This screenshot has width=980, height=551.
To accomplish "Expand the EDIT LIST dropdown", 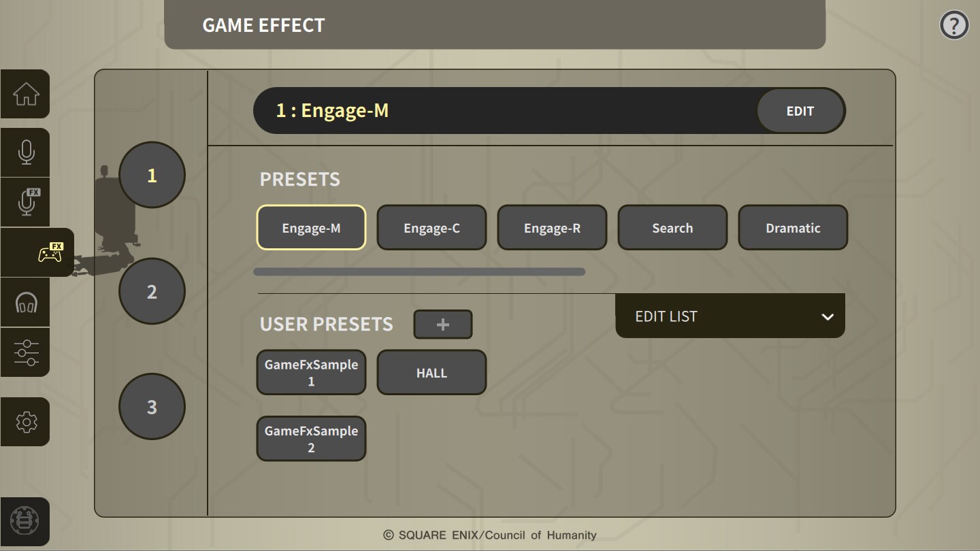I will (x=730, y=316).
